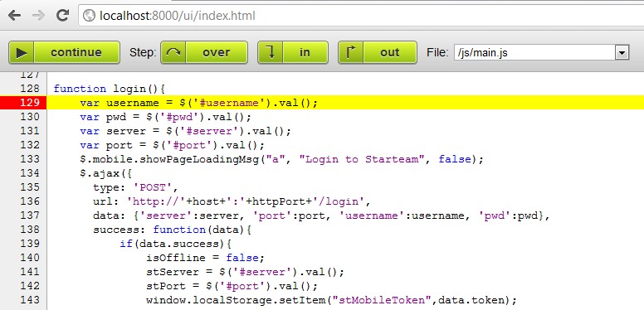
Task: Click the 'function login(){' code line
Action: point(110,89)
